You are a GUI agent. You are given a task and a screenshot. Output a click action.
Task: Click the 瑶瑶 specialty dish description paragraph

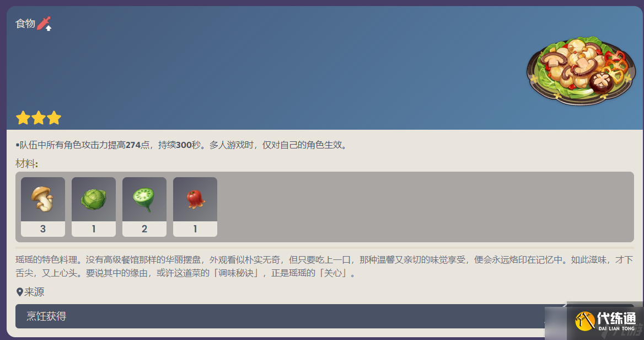pyautogui.click(x=324, y=267)
